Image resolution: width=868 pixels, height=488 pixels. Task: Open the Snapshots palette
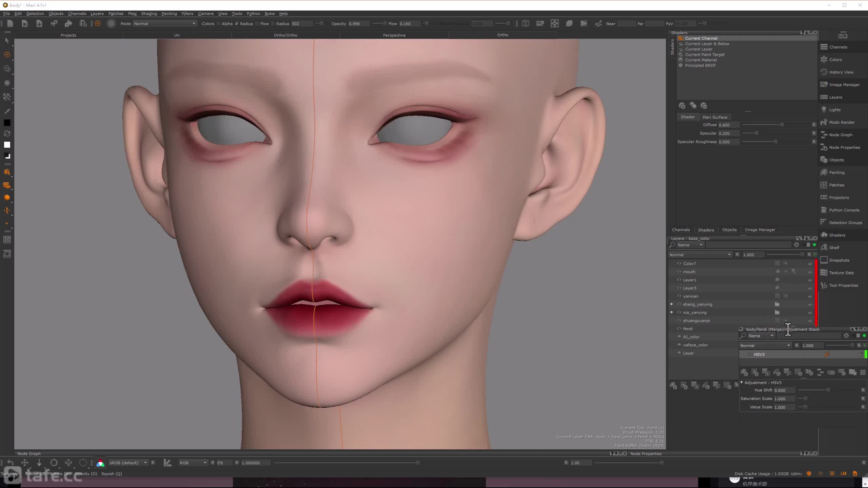[x=834, y=260]
